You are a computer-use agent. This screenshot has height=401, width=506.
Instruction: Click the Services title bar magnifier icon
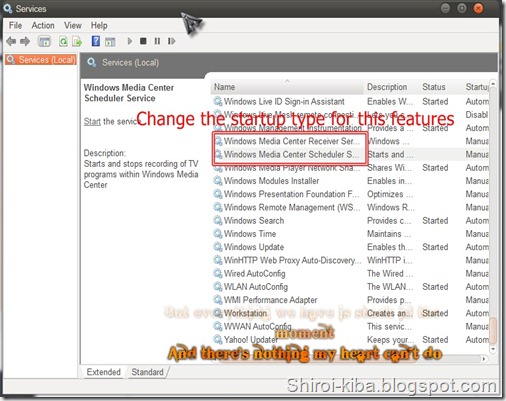point(7,8)
